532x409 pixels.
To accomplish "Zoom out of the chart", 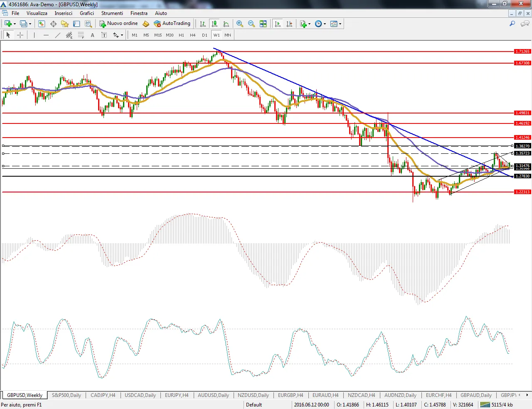I will pyautogui.click(x=251, y=24).
